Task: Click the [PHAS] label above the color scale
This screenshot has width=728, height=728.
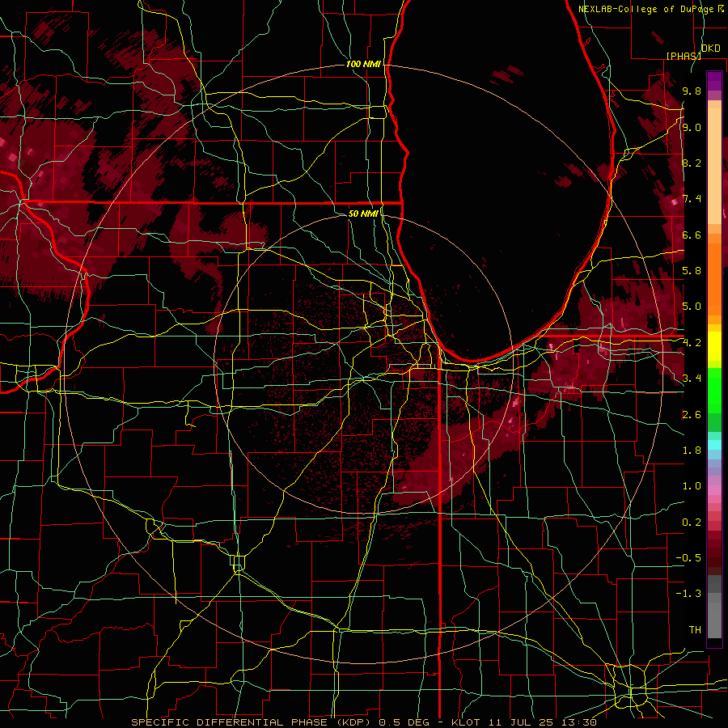Action: click(x=684, y=56)
